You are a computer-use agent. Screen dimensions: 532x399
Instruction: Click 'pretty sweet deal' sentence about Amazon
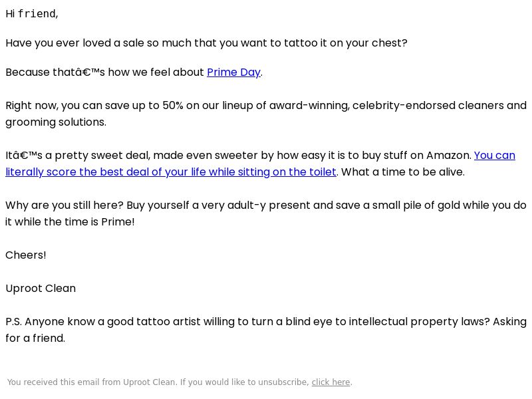click(239, 156)
